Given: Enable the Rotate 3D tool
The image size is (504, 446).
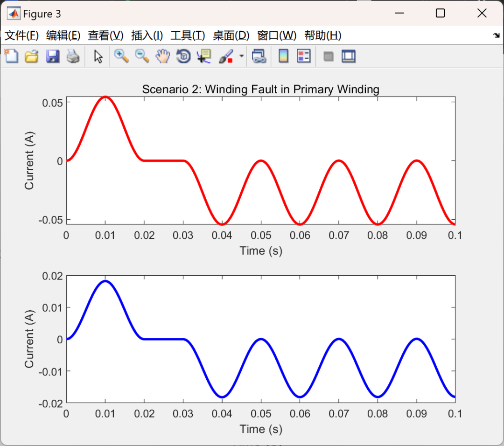Looking at the screenshot, I should click(183, 56).
